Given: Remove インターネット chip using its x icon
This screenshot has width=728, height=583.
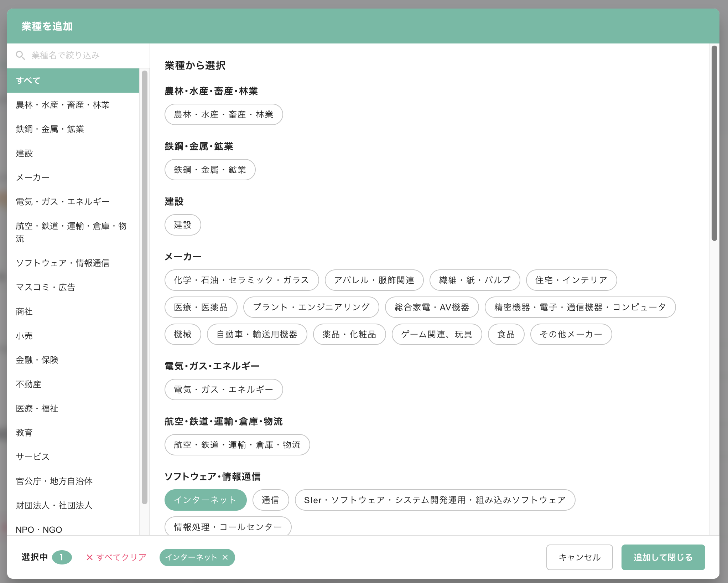Looking at the screenshot, I should tap(225, 557).
